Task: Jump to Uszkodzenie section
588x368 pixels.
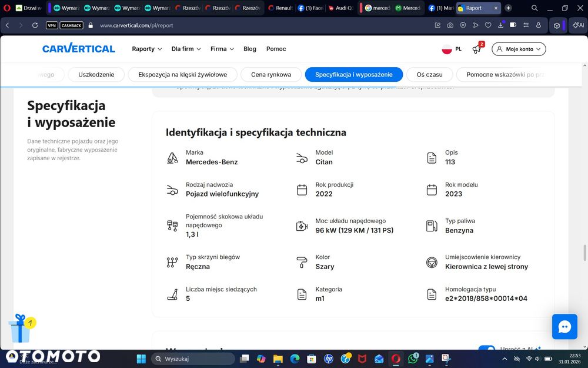Action: click(96, 74)
